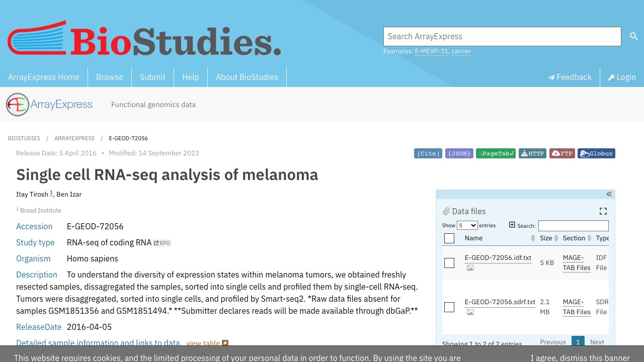The width and height of the screenshot is (644, 362).
Task: Expand Data files panel to fullscreen
Action: pos(603,211)
